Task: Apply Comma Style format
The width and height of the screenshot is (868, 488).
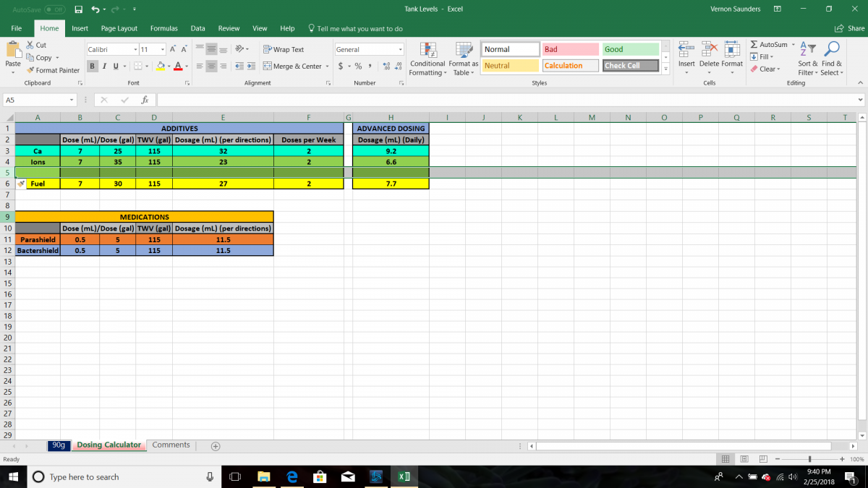Action: 370,66
